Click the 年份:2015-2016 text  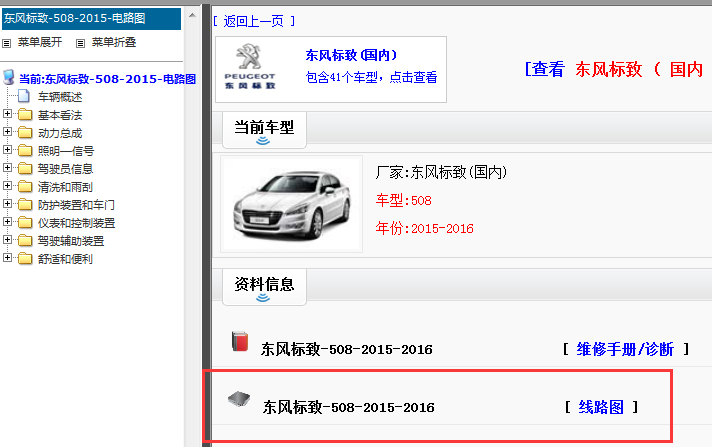point(424,228)
